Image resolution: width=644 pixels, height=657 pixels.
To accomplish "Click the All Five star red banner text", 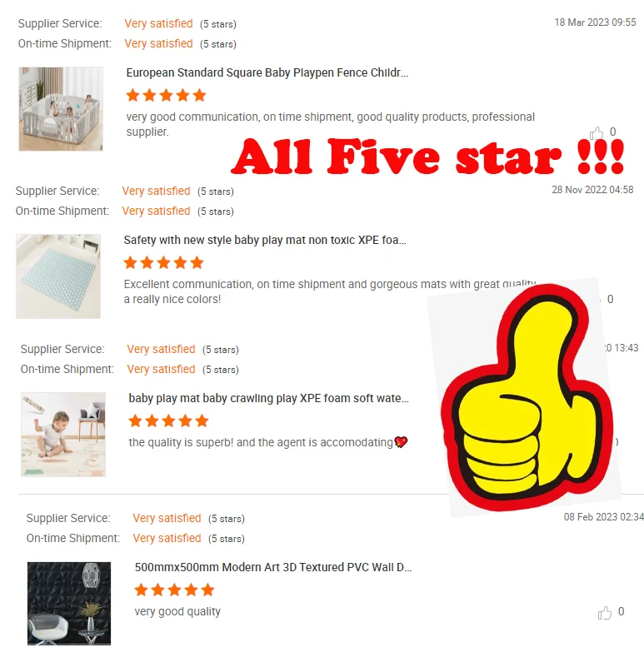I will 427,157.
